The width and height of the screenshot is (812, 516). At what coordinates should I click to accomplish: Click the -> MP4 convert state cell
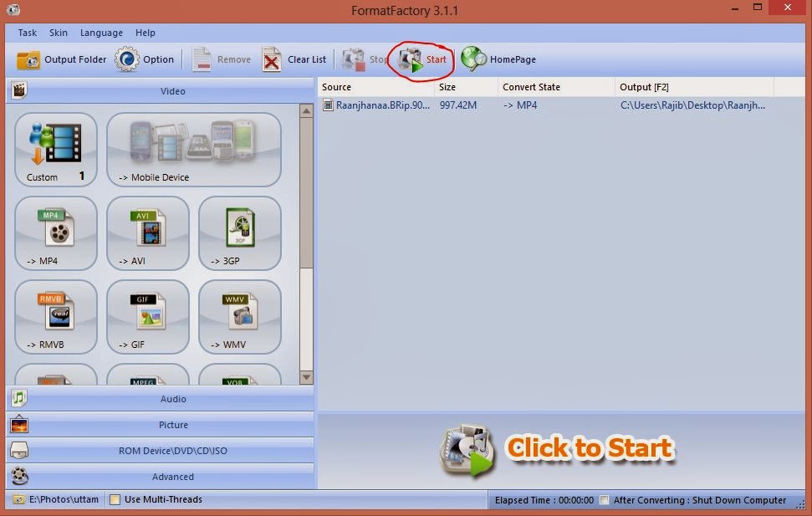(x=520, y=105)
